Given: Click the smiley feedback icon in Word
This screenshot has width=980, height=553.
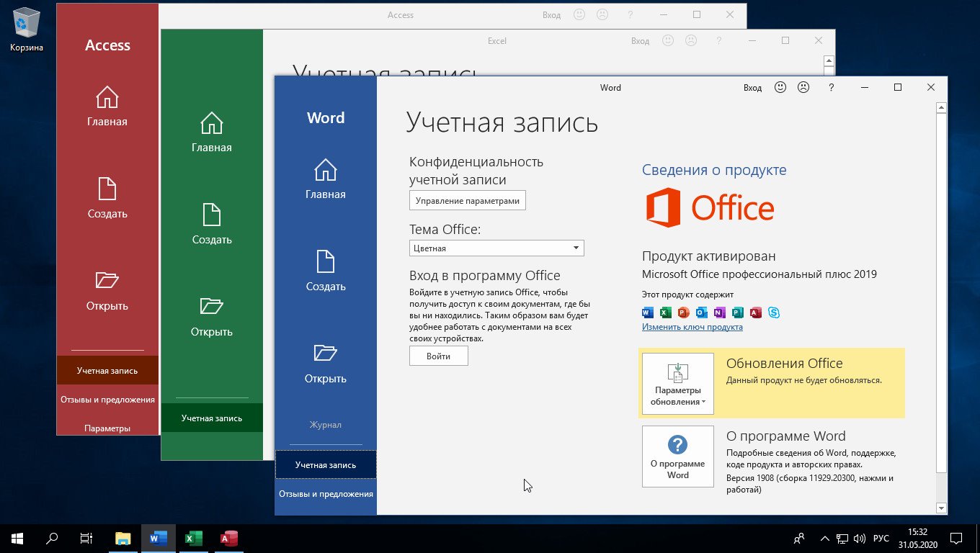Looking at the screenshot, I should pos(780,87).
